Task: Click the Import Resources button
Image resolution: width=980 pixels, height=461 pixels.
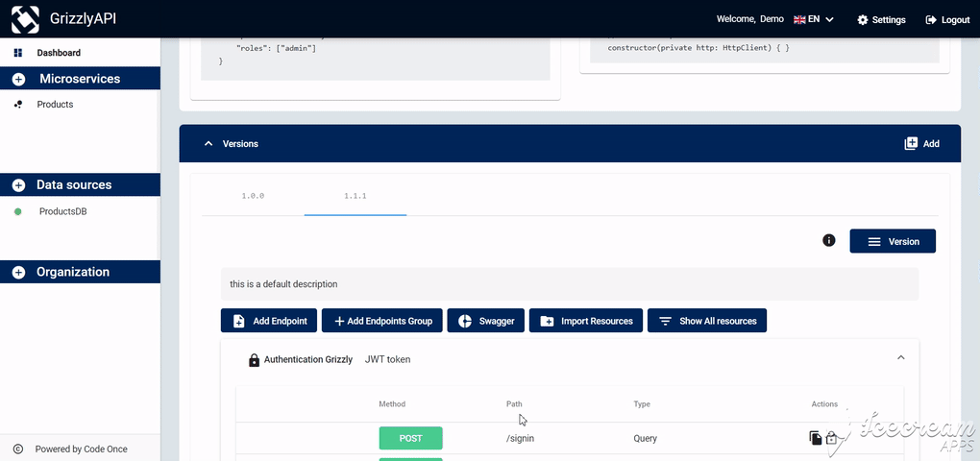Action: click(x=586, y=321)
